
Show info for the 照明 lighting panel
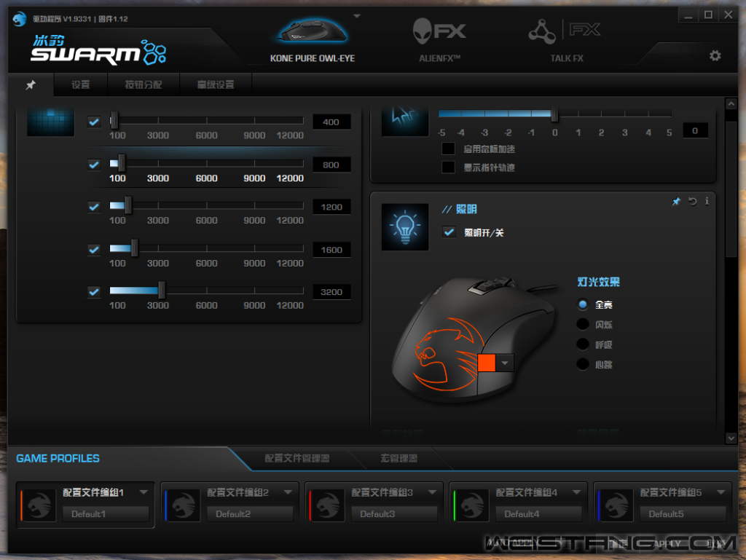707,202
